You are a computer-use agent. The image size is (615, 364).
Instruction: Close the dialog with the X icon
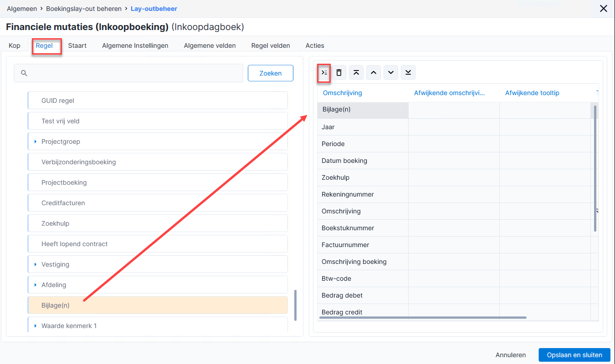pyautogui.click(x=604, y=9)
